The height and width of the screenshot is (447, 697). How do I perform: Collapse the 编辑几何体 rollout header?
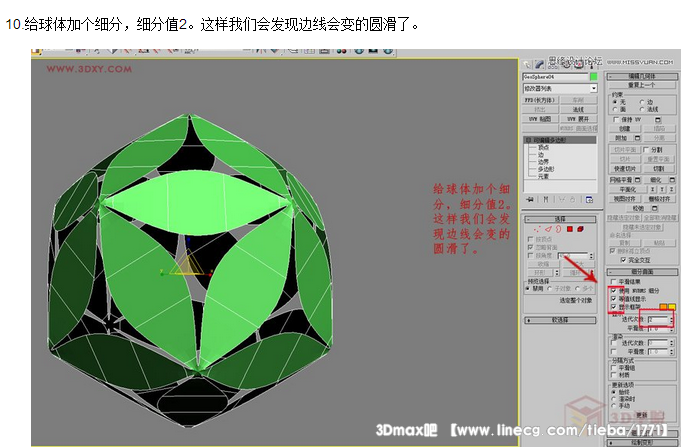[x=642, y=76]
